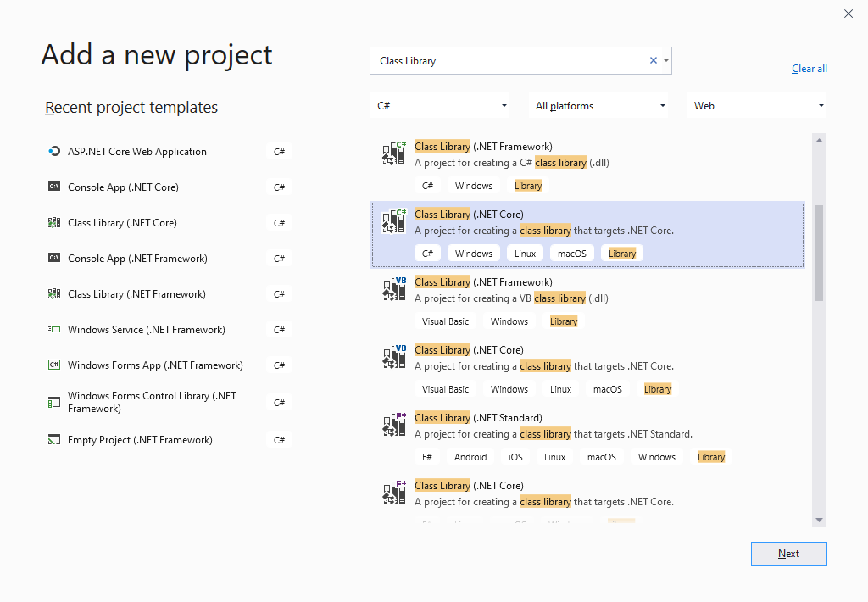Click the selected C# Class Library (.NET Core) result icon
Viewport: 868px width, 602px height.
pyautogui.click(x=394, y=221)
